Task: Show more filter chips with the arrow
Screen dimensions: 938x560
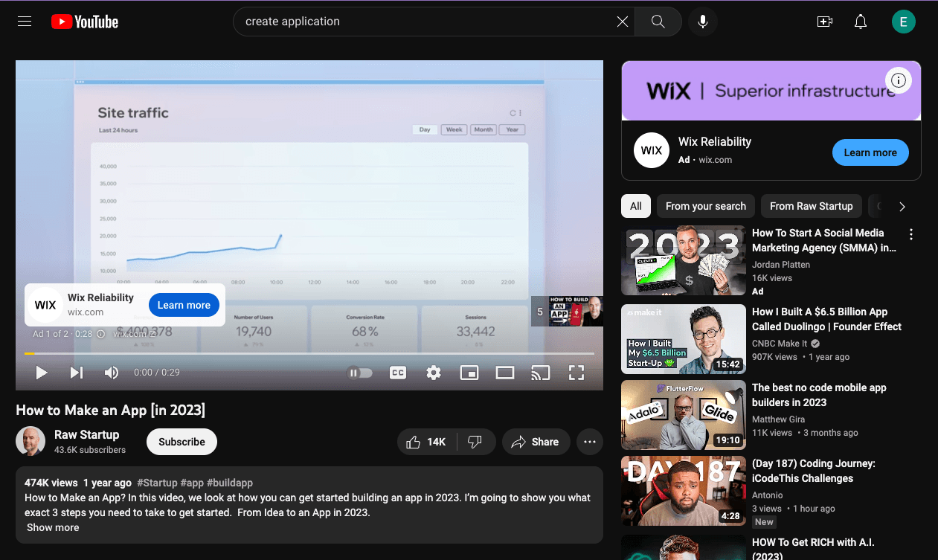Action: click(x=902, y=207)
